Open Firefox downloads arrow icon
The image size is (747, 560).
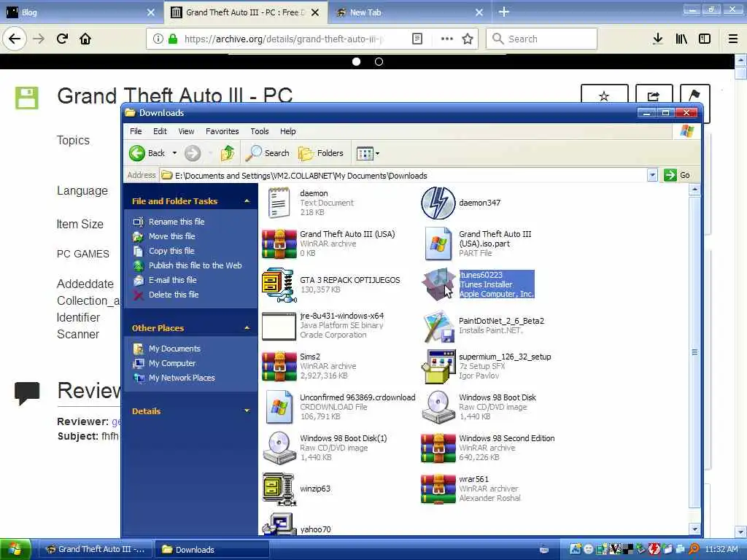pos(658,39)
